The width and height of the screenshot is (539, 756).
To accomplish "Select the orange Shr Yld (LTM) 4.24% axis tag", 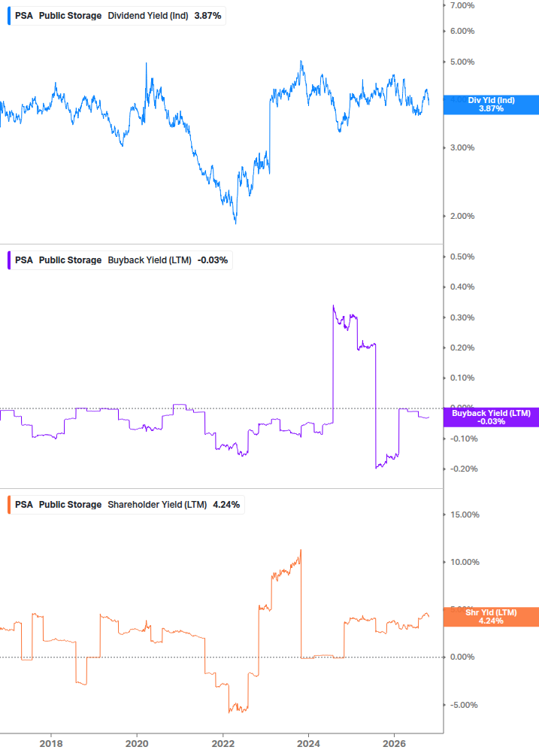I will 491,617.
